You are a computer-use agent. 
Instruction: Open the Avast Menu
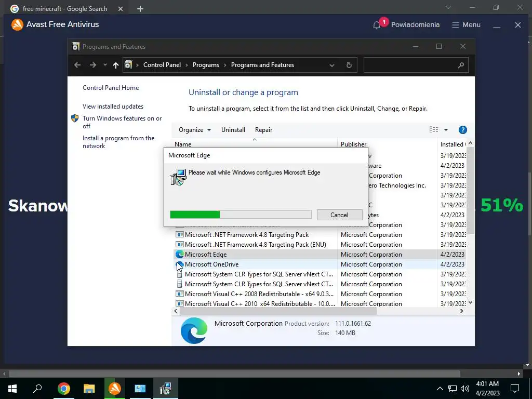click(466, 25)
